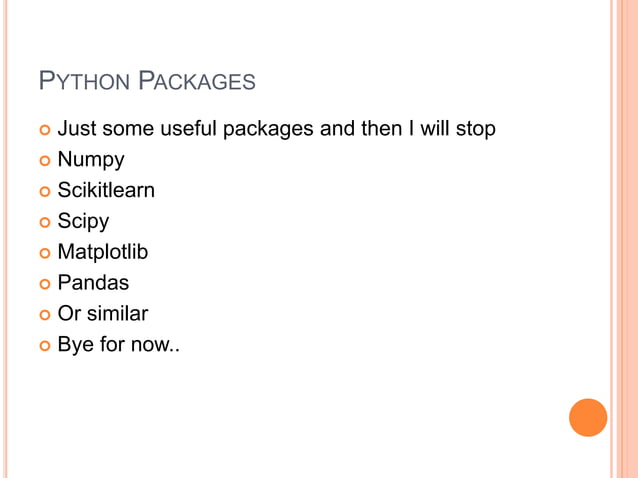Click the Pandas list item text
This screenshot has height=478, width=638.
coord(93,283)
